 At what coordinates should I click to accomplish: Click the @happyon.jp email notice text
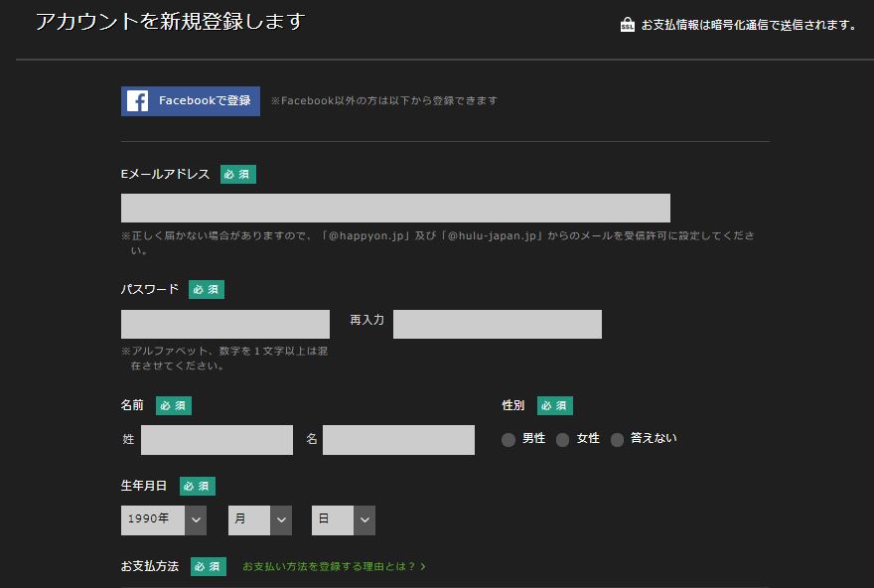(438, 242)
